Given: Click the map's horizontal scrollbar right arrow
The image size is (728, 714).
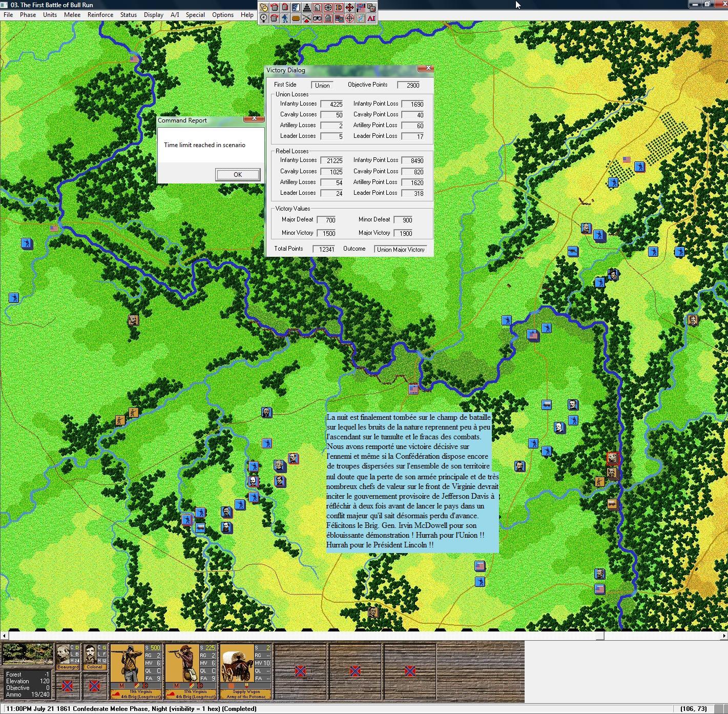Looking at the screenshot, I should (x=723, y=636).
